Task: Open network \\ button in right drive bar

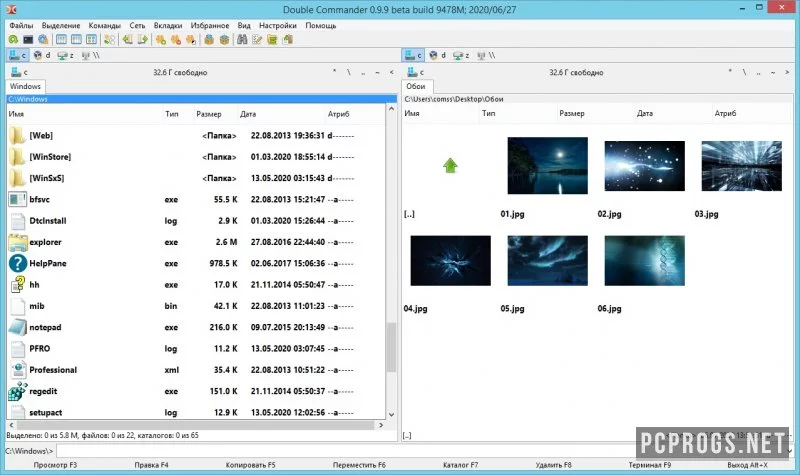Action: click(x=486, y=55)
